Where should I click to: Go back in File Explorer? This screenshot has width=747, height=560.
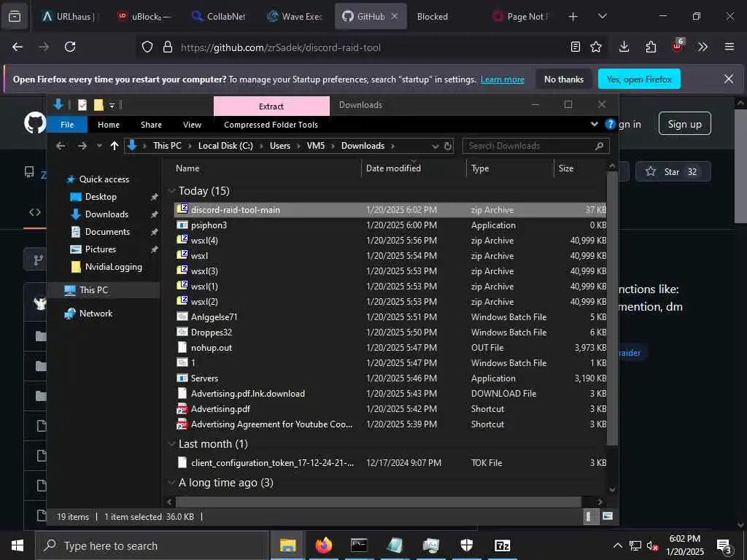click(61, 146)
